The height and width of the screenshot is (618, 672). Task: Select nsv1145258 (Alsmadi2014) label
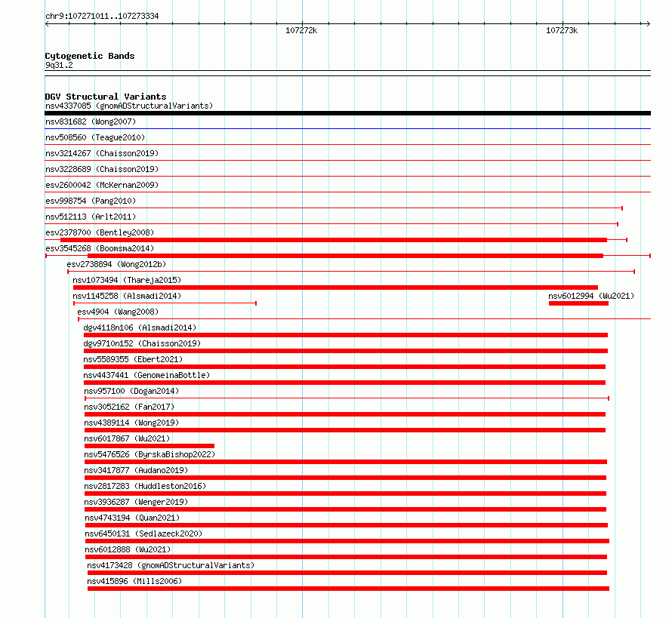click(127, 296)
